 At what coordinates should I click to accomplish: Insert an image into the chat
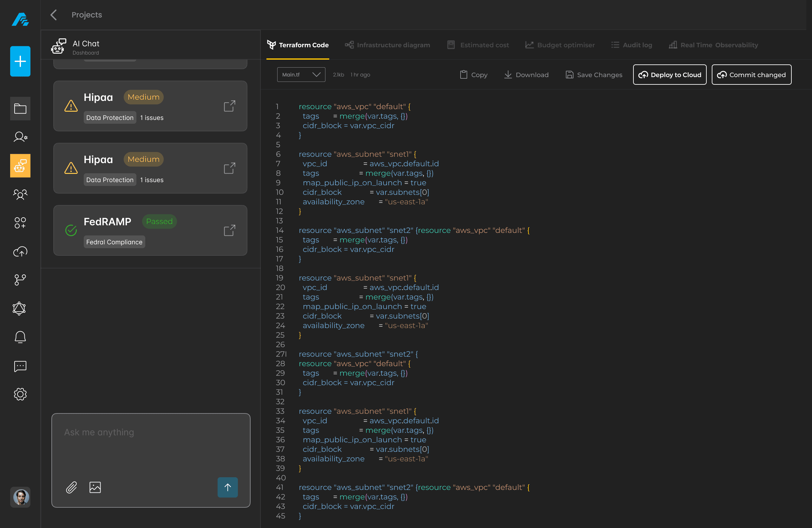(x=95, y=487)
